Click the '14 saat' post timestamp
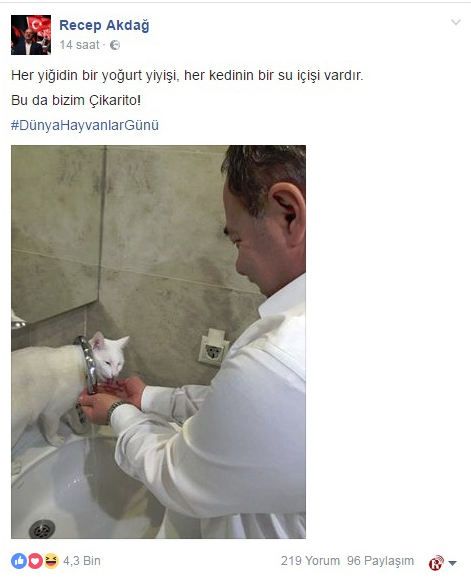The width and height of the screenshot is (471, 579). [x=80, y=45]
